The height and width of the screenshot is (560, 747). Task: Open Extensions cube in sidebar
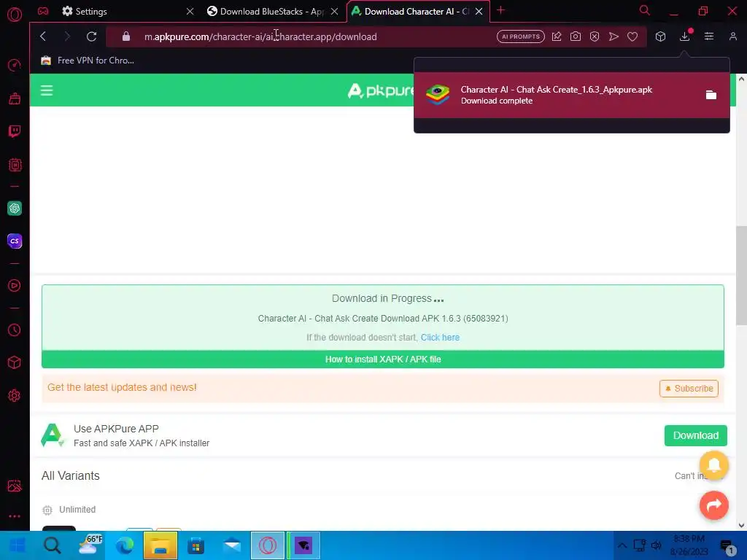click(15, 362)
